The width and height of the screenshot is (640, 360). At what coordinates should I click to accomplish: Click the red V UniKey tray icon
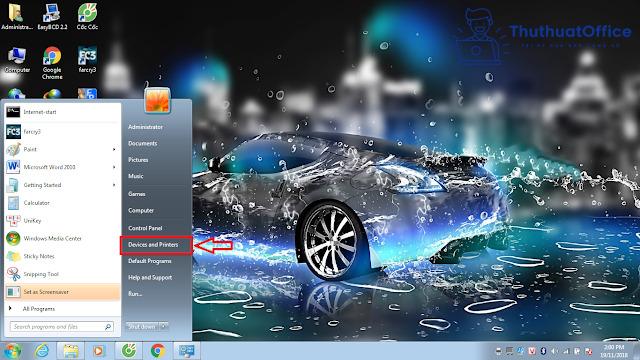[x=532, y=351]
